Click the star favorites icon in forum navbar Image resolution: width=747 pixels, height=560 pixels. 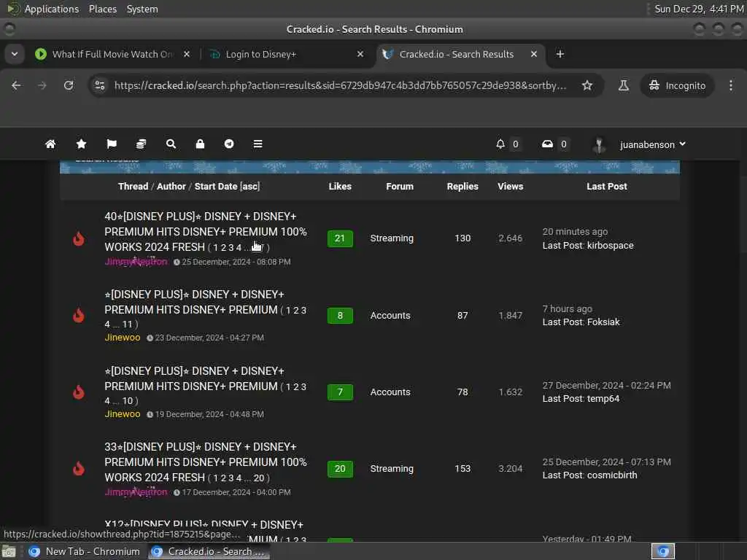(x=81, y=144)
